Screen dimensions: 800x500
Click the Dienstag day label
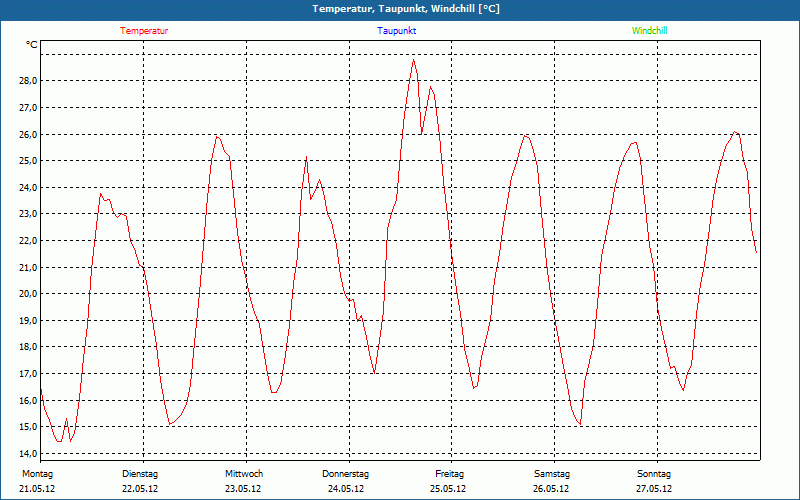(140, 474)
